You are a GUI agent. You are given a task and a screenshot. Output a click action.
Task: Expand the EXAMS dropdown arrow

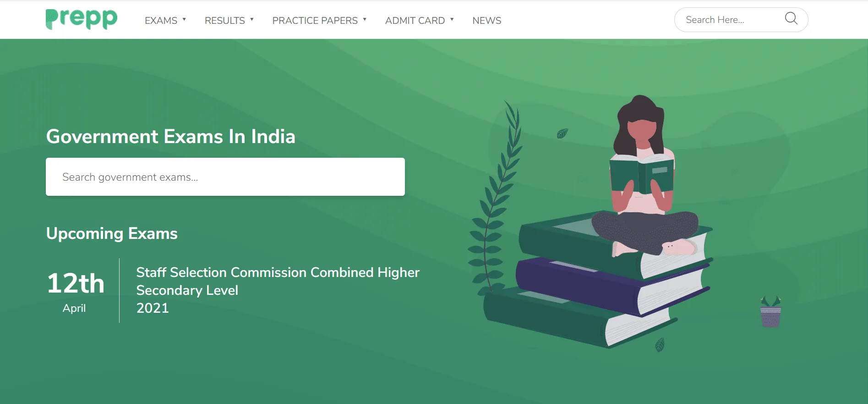(x=184, y=19)
